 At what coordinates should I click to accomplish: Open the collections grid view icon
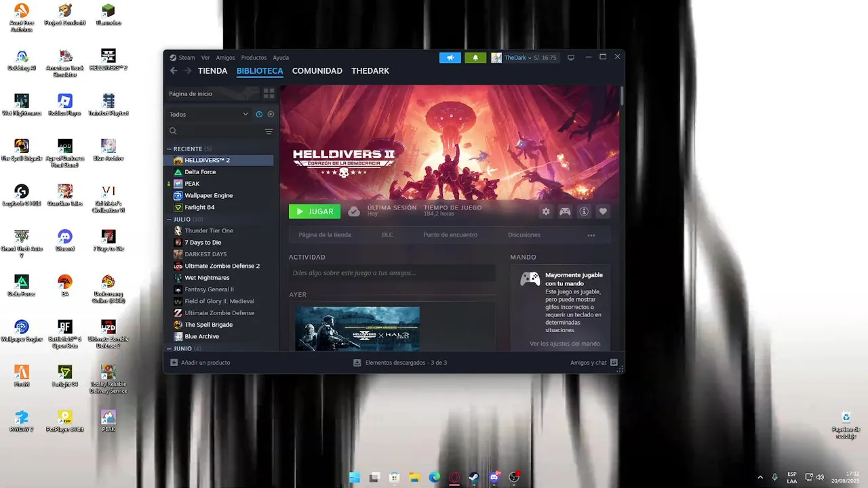click(x=269, y=94)
